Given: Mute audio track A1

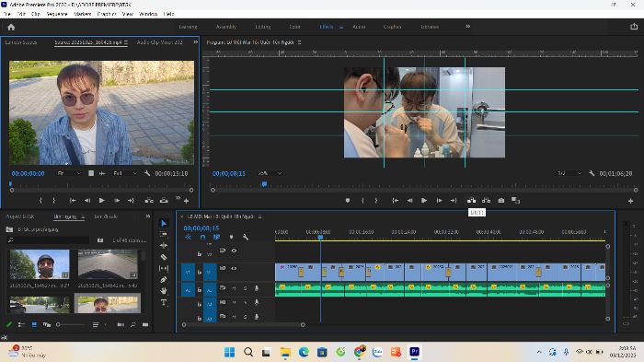Looking at the screenshot, I should click(234, 289).
